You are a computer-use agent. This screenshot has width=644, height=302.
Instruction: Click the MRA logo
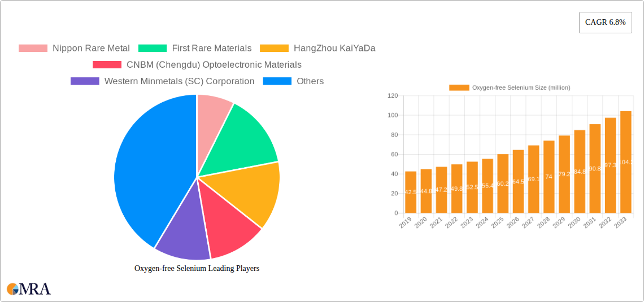(29, 288)
